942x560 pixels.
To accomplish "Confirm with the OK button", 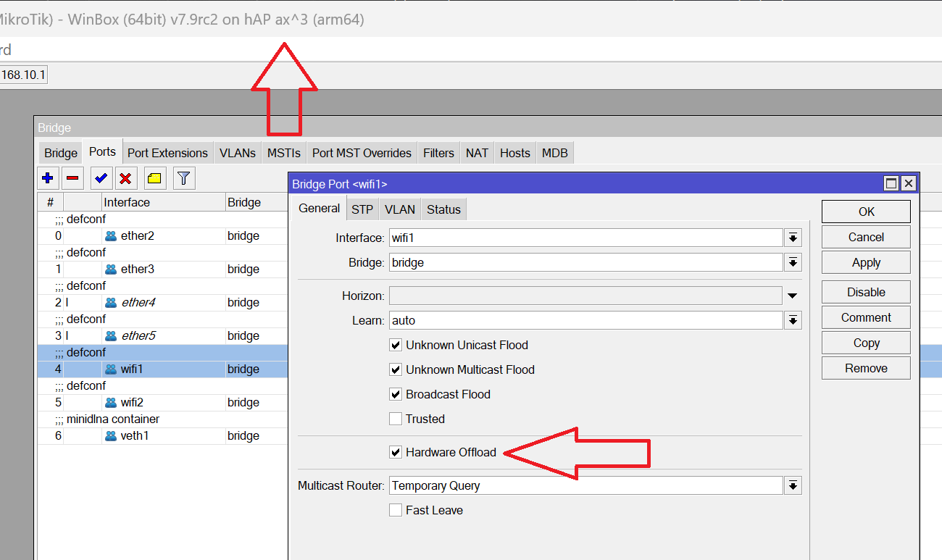I will [x=866, y=212].
